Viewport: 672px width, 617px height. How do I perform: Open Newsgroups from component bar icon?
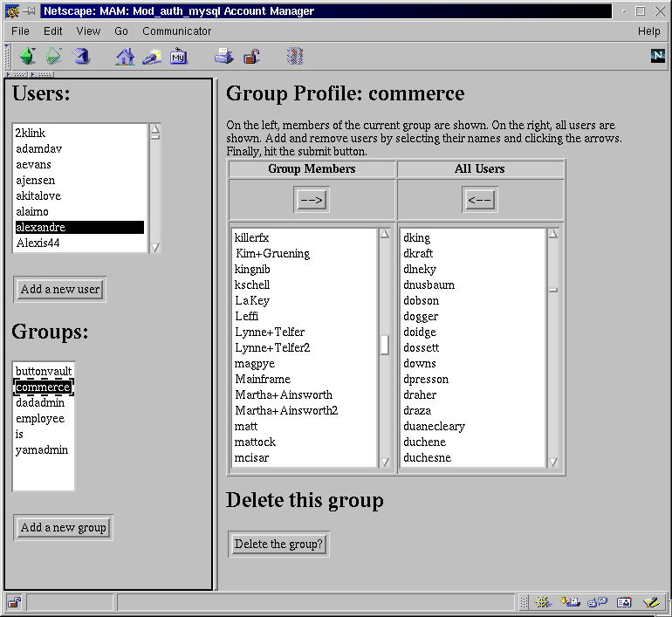[x=598, y=602]
